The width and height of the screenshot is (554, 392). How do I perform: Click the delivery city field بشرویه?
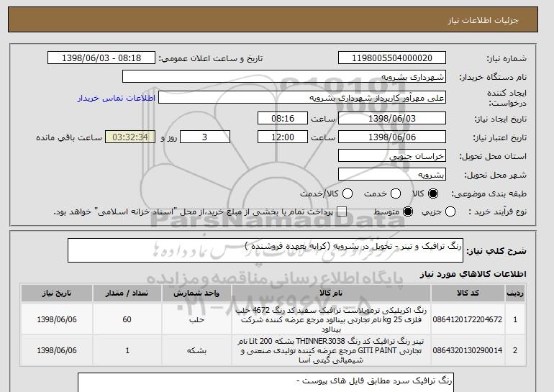(x=392, y=175)
